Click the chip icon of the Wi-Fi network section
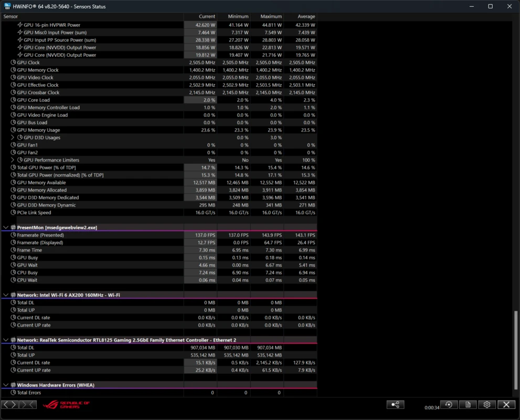Viewport: 520px width, 420px height. pos(13,295)
